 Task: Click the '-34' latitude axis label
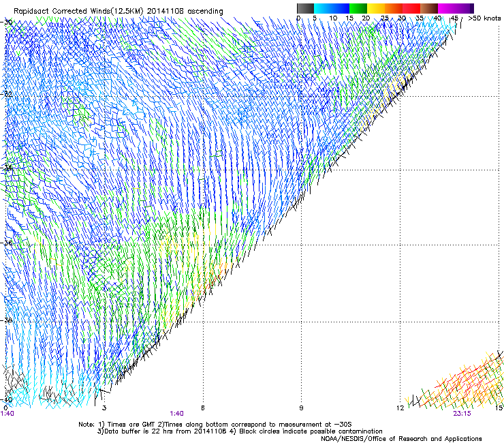[6, 167]
